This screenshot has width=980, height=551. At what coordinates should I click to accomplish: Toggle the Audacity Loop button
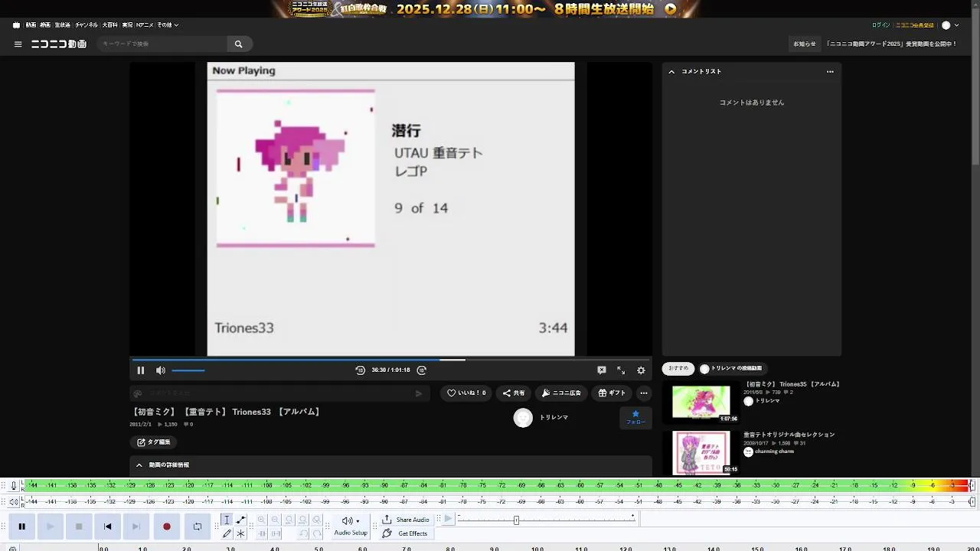[198, 527]
